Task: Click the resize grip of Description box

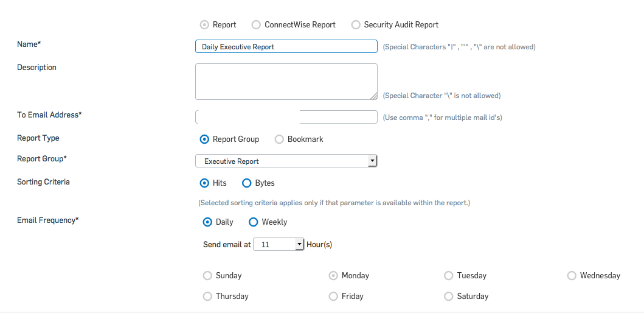Action: point(373,96)
